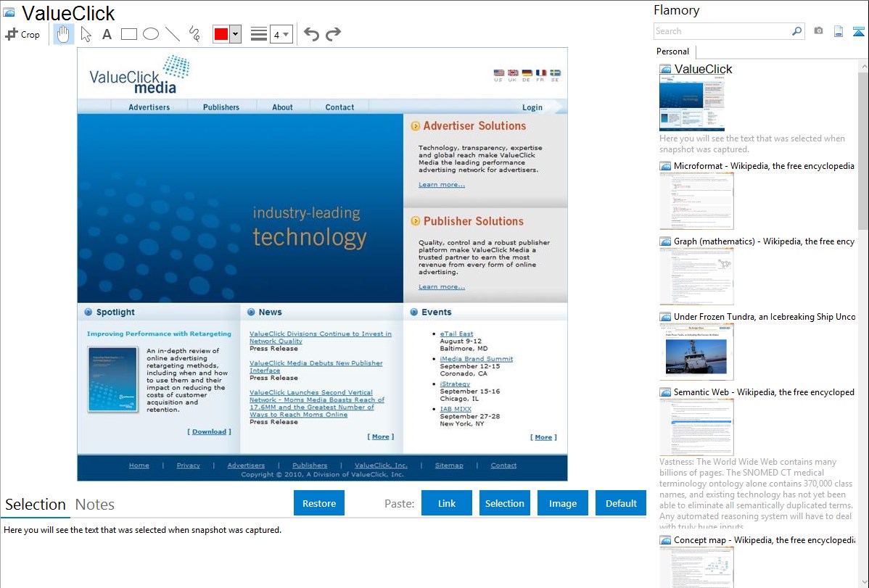Open the Semantic Web snapshot thumbnail

click(x=696, y=427)
